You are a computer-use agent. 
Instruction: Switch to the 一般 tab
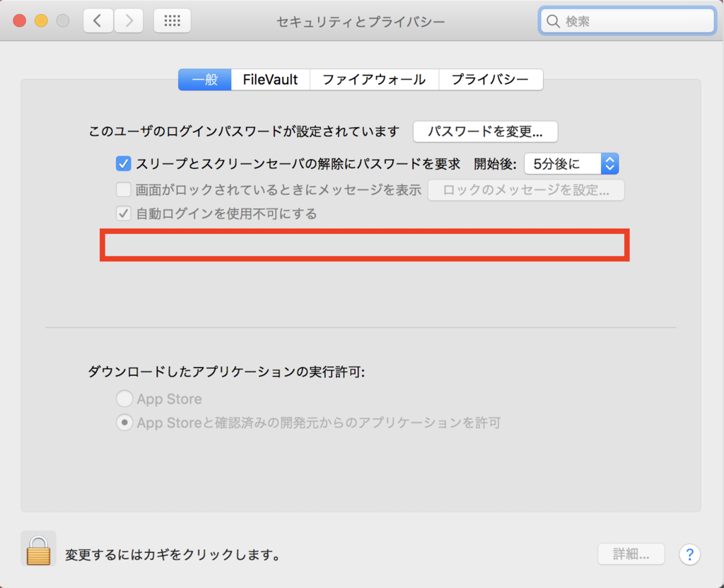tap(204, 79)
